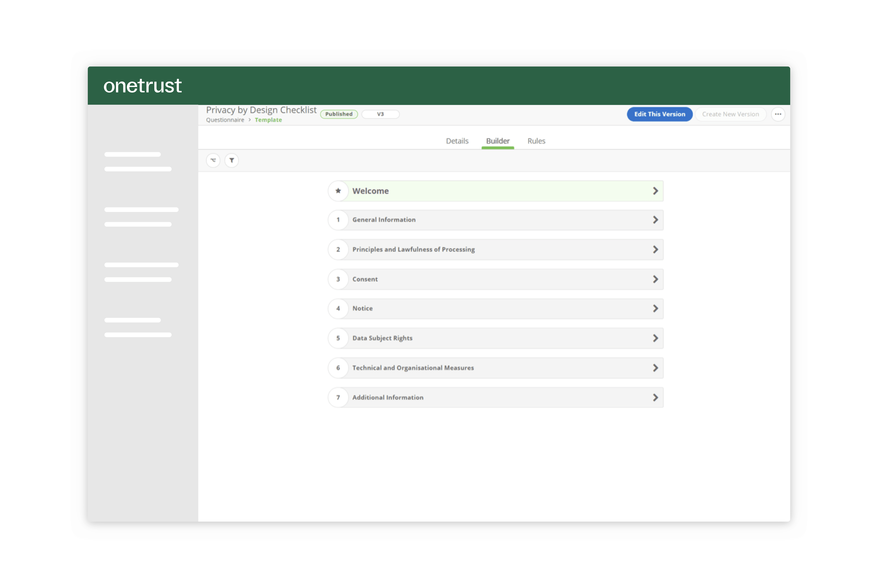This screenshot has height=588, width=878.
Task: Click 'Technical and Organisational Measures' title
Action: pos(413,368)
